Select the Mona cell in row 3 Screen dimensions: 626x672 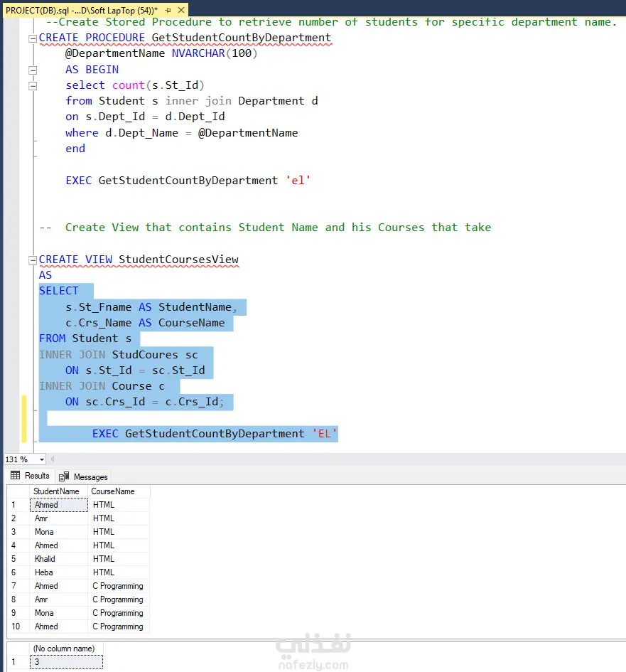(x=59, y=532)
